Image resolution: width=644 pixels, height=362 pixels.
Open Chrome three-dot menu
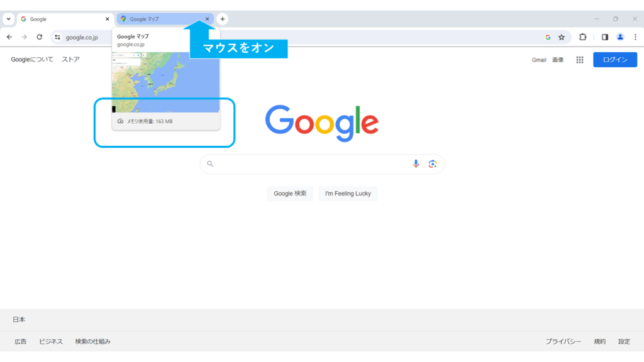pos(635,37)
